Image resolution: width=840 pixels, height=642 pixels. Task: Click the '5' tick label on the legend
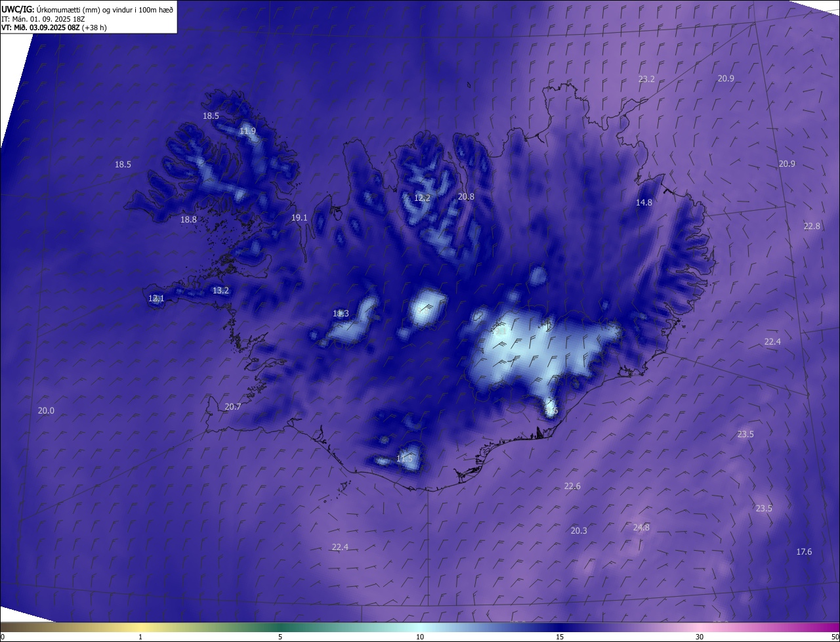point(280,637)
